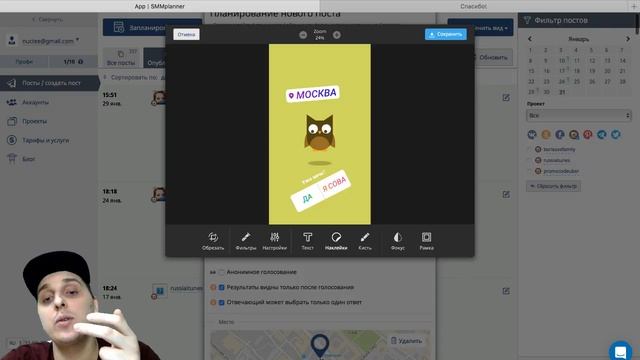Go to previous month in calendar
The width and height of the screenshot is (640, 360).
[x=530, y=39]
